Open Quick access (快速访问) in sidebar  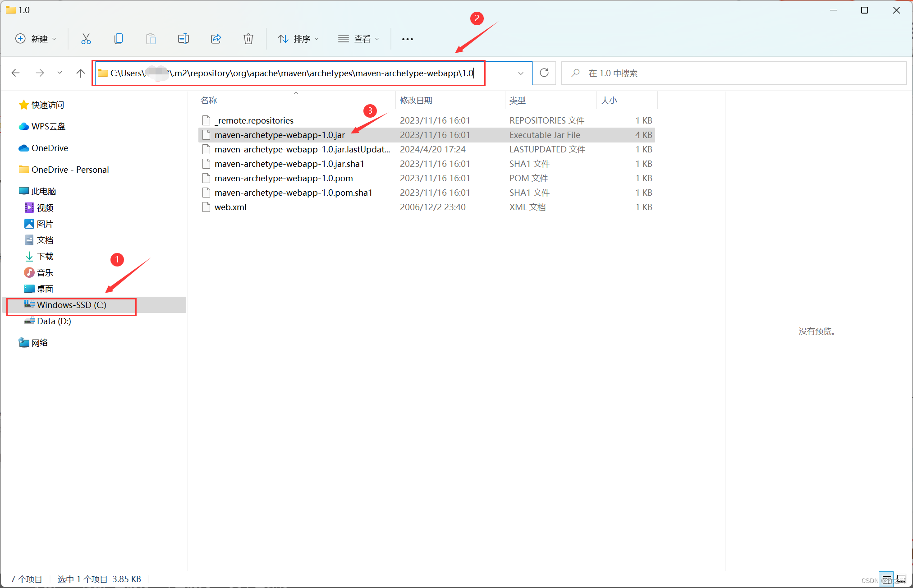[41, 105]
